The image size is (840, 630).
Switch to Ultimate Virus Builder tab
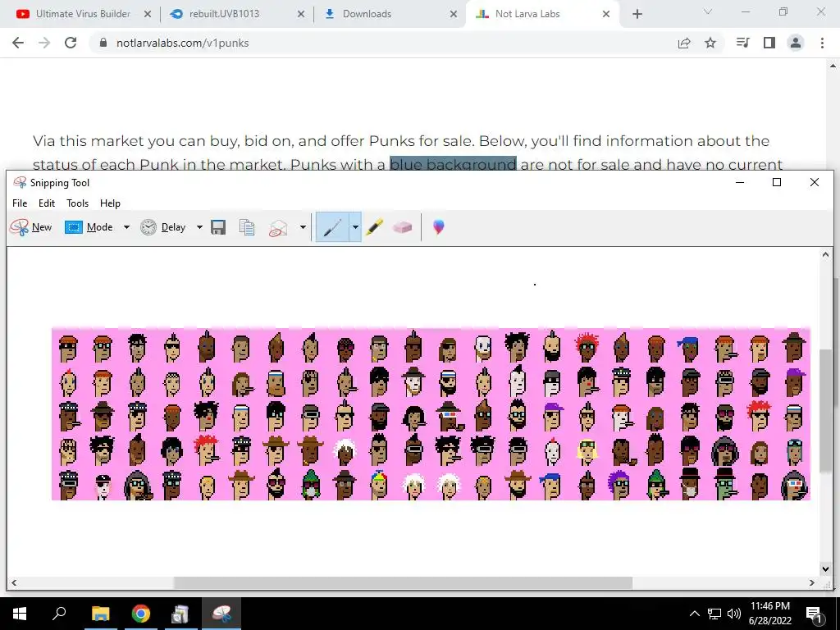pyautogui.click(x=83, y=14)
